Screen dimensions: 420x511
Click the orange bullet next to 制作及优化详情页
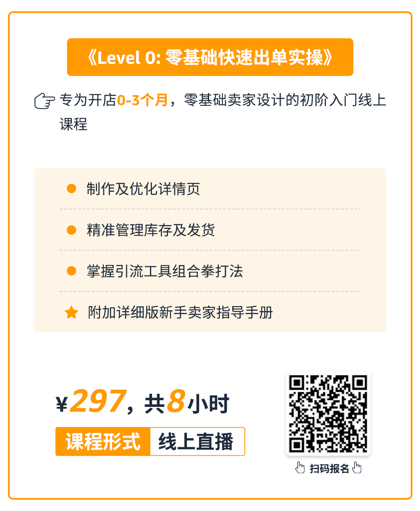[x=72, y=189]
